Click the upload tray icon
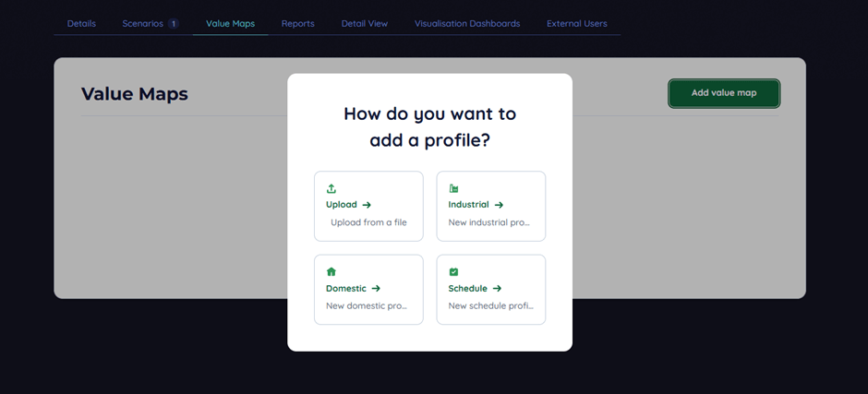The height and width of the screenshot is (394, 868). (332, 188)
